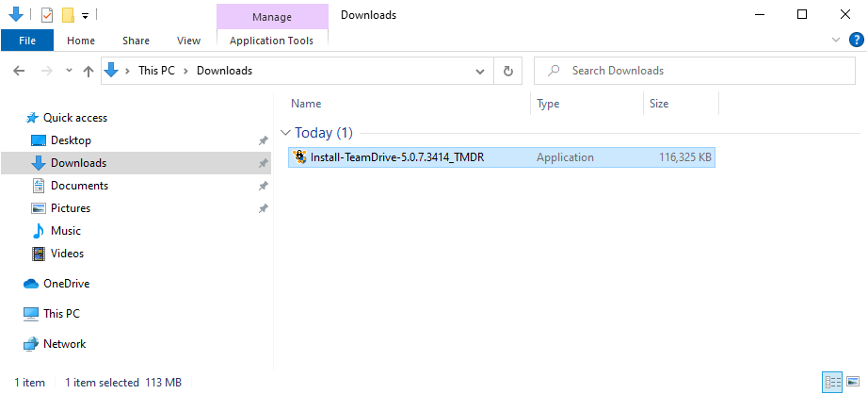
Task: Open Videos in the navigation pane
Action: pyautogui.click(x=67, y=254)
